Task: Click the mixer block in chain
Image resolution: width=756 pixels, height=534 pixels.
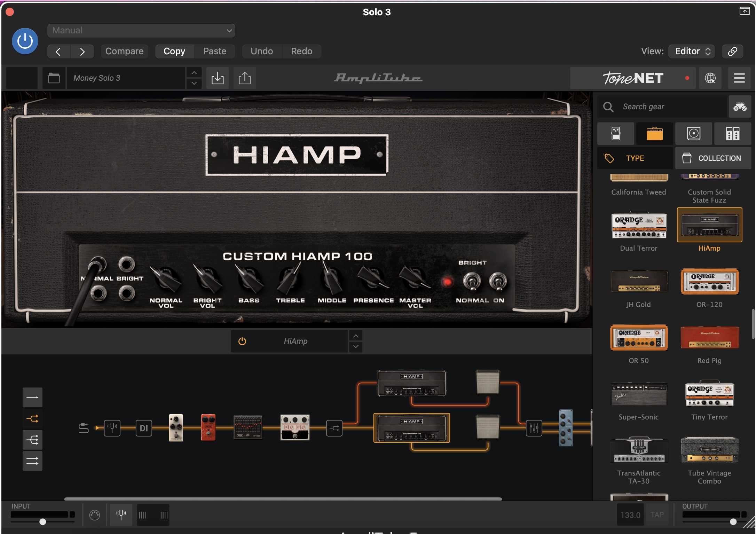Action: [534, 428]
